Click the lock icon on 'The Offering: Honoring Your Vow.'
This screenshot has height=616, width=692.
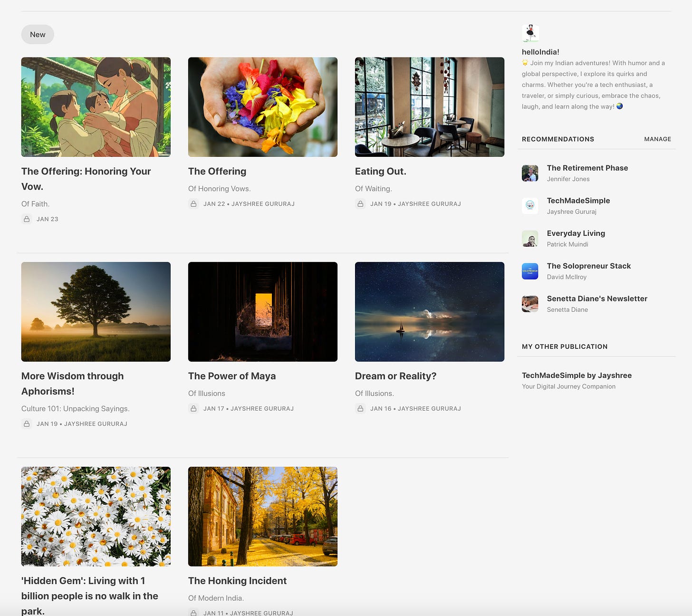(27, 219)
